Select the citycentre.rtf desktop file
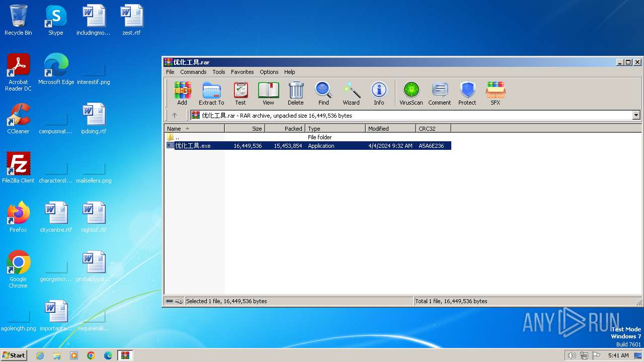The height and width of the screenshot is (362, 644). tap(56, 217)
